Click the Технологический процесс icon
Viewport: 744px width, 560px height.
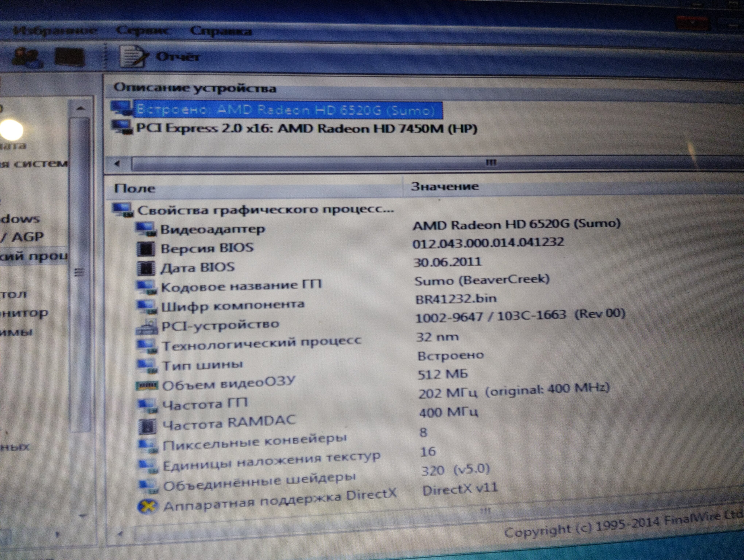pos(147,346)
